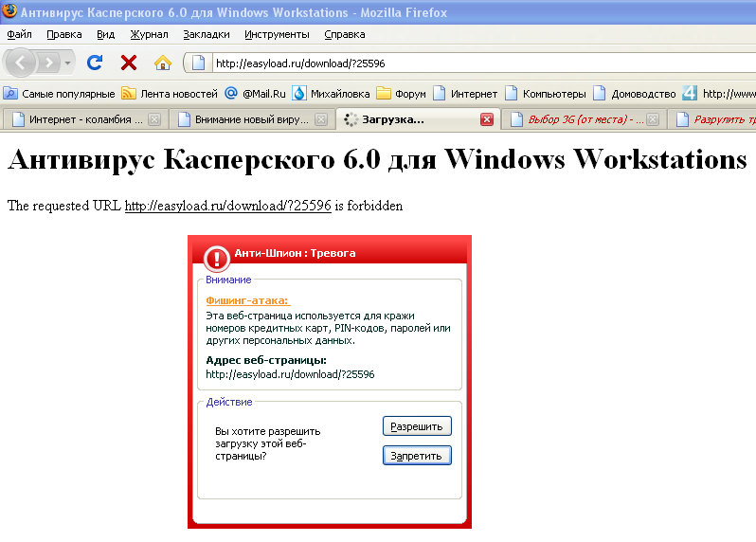This screenshot has width=756, height=542.
Task: Open the Михайловка bookmark
Action: pyautogui.click(x=332, y=94)
